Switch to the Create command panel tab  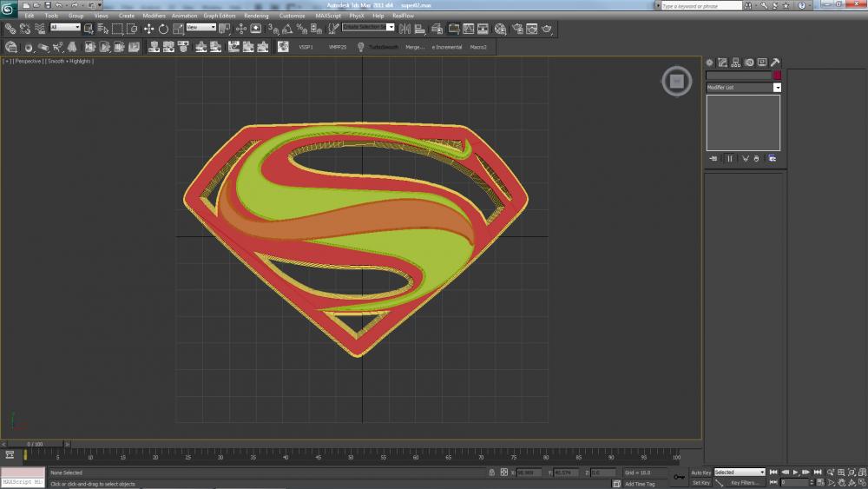(x=710, y=63)
